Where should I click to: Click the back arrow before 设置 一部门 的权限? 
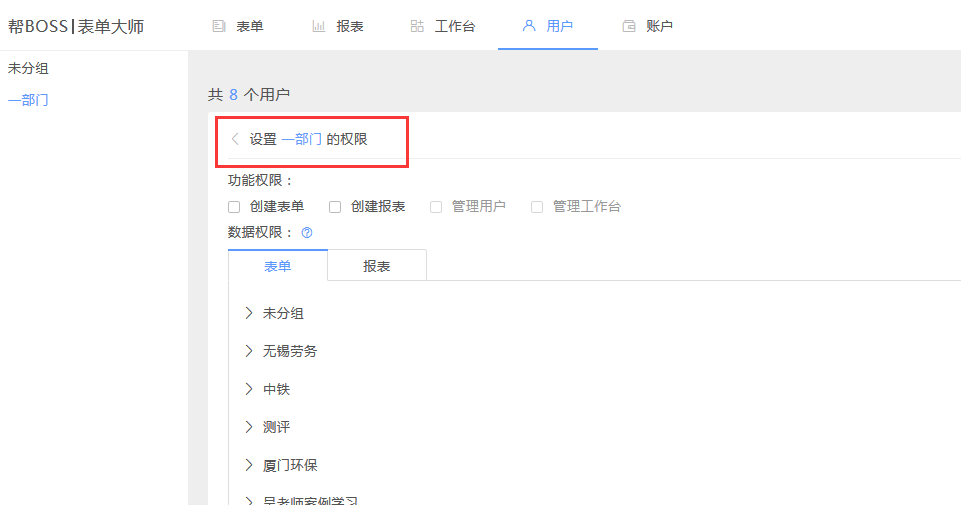(x=235, y=139)
